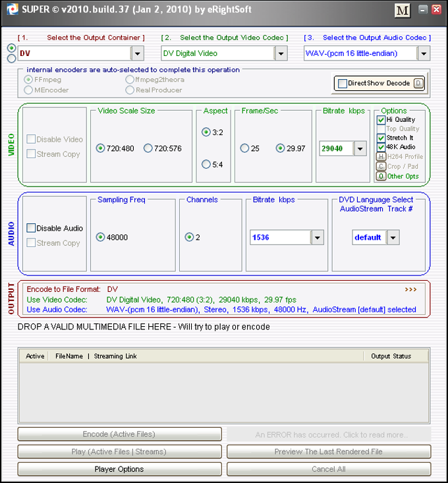This screenshot has width=448, height=483.
Task: Set frame rate to 29.97
Action: 280,148
